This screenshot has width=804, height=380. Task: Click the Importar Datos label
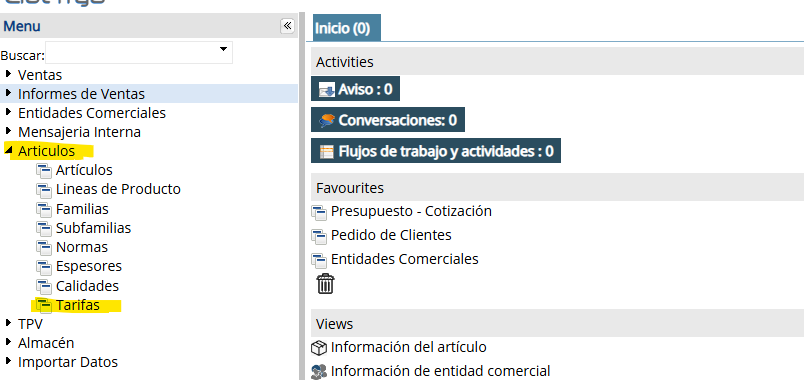pyautogui.click(x=68, y=362)
